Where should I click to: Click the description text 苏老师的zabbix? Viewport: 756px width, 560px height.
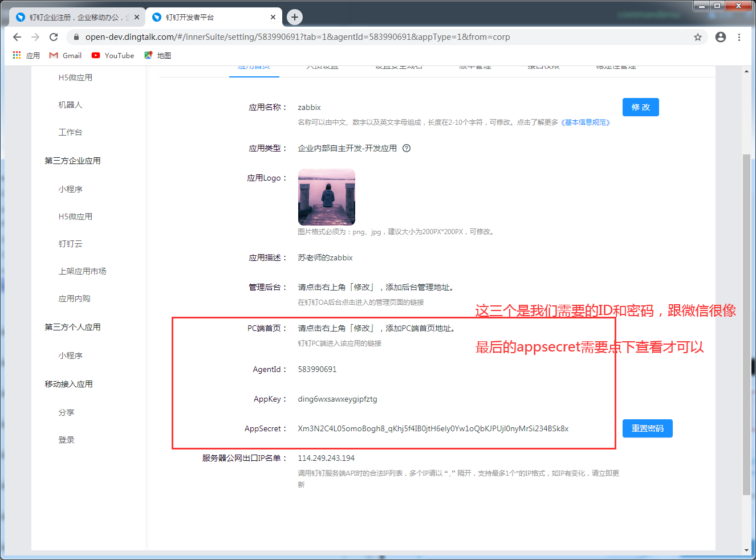click(x=325, y=257)
